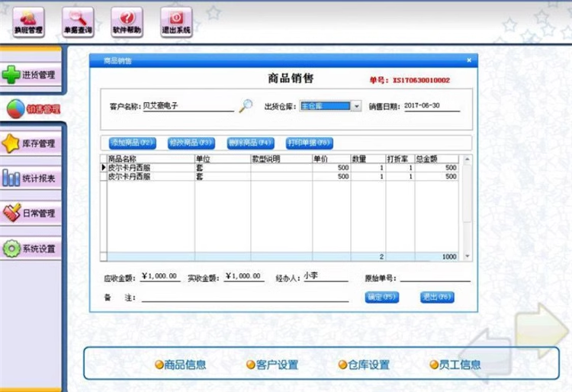Click the 商品名称 column header
572x392 pixels.
(151, 159)
